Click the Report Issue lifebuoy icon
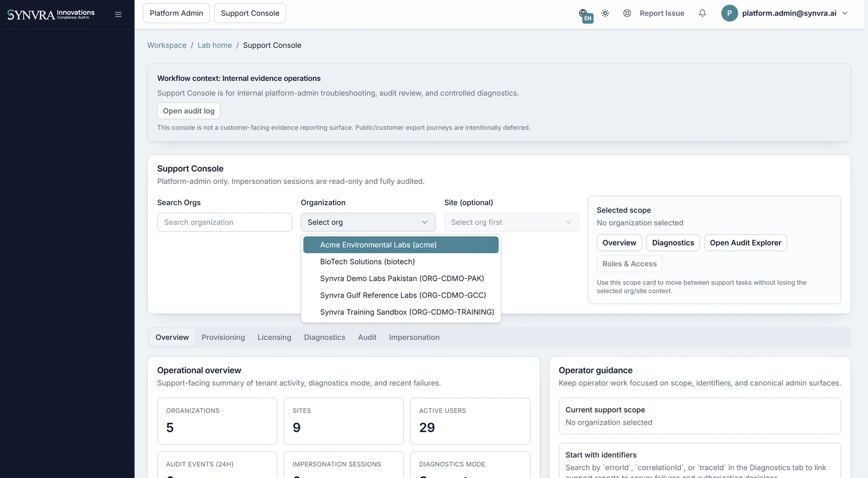868x478 pixels. point(627,13)
